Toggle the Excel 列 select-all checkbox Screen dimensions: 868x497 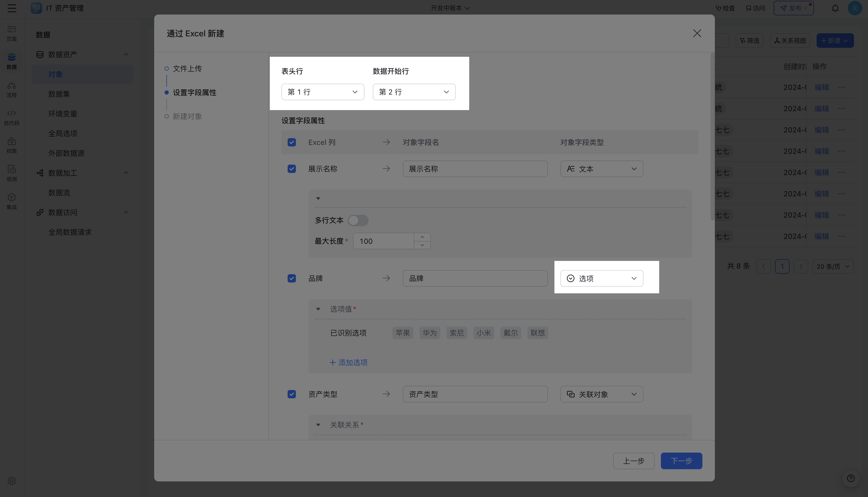tap(292, 142)
